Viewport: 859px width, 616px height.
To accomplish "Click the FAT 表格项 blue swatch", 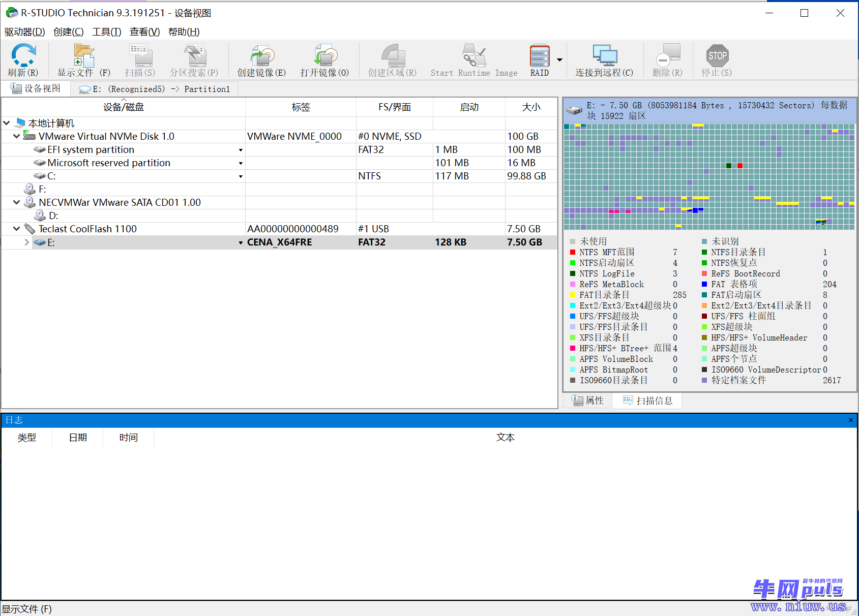I will coord(704,284).
